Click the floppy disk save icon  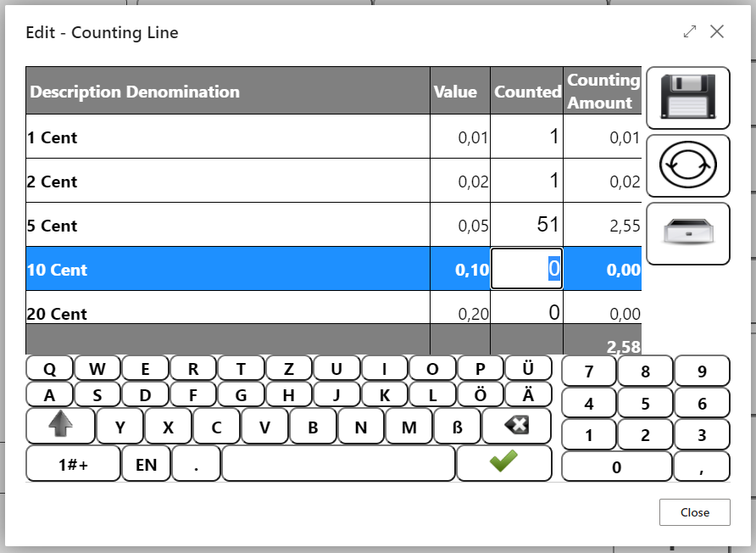point(687,98)
